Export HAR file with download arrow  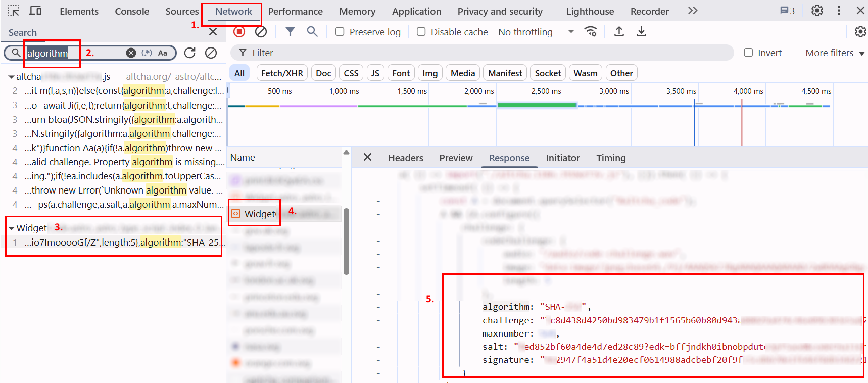pyautogui.click(x=641, y=32)
